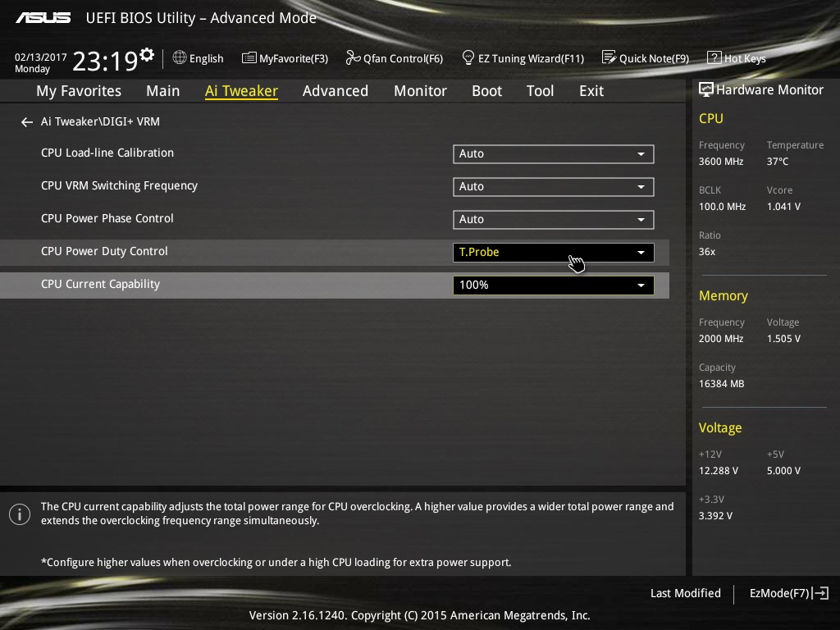Click the memory voltage 1.505 V
The height and width of the screenshot is (630, 840).
783,339
